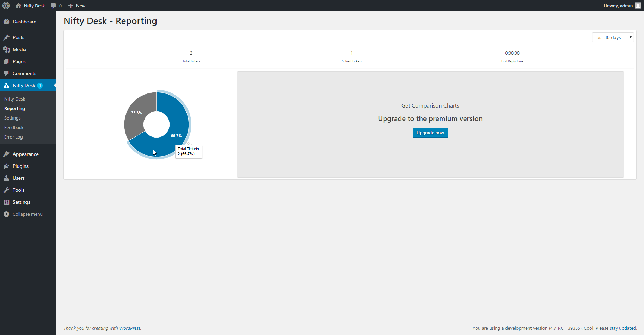This screenshot has width=644, height=335.
Task: Click the Get Comparison Charts text
Action: click(430, 106)
